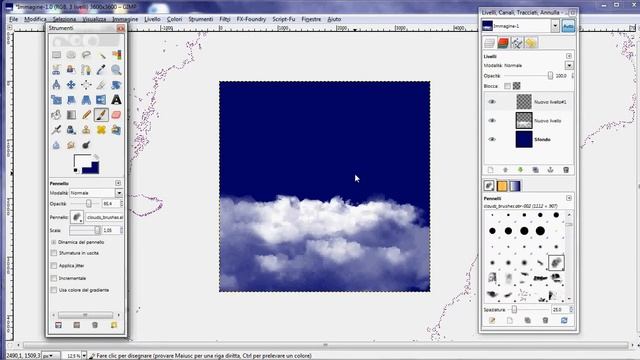
Task: Open the Pennello panel configuration menu button
Action: tap(118, 183)
